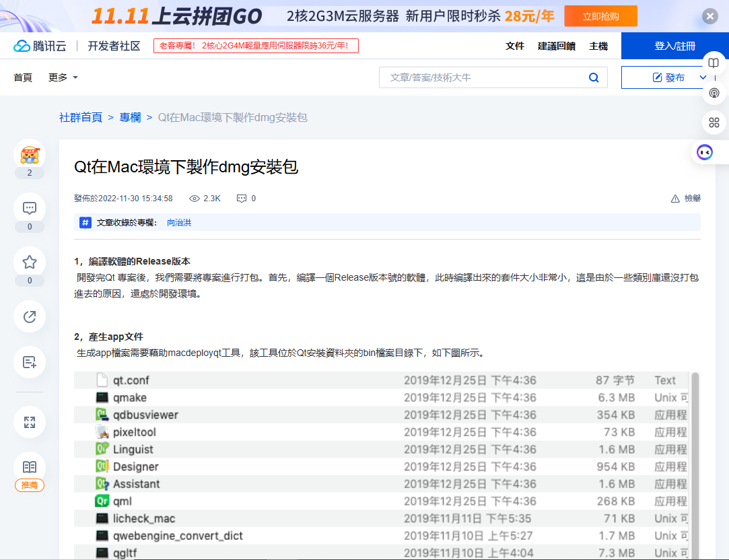Click the licheck_mac file row
The width and height of the screenshot is (729, 560).
(382, 518)
